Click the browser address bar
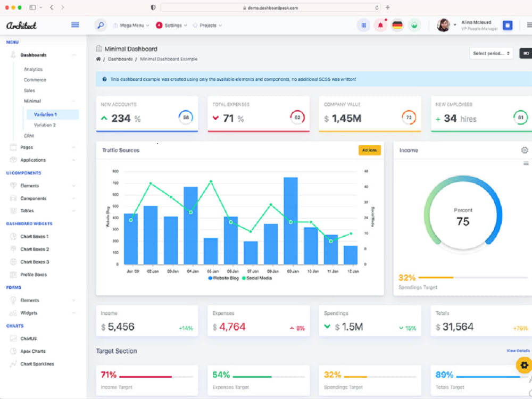 (270, 7)
